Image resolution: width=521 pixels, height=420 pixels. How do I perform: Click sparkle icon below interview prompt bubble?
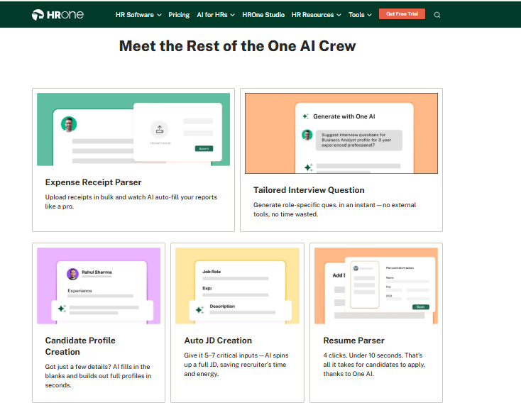[309, 167]
